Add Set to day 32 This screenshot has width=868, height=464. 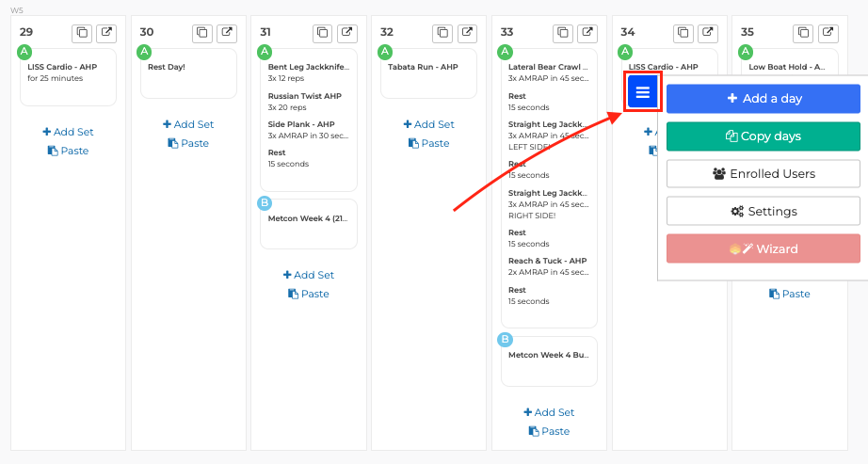tap(428, 124)
